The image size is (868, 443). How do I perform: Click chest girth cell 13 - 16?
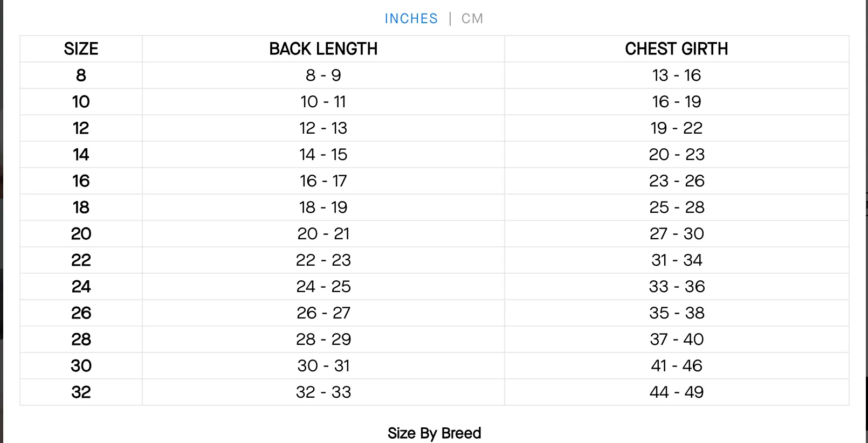(677, 75)
